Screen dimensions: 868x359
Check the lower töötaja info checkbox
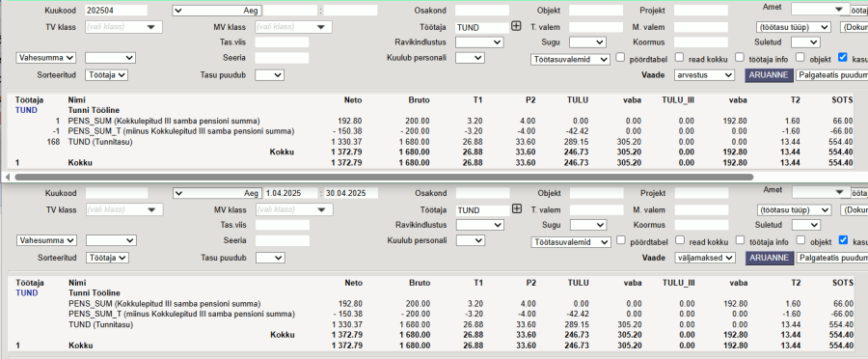740,240
